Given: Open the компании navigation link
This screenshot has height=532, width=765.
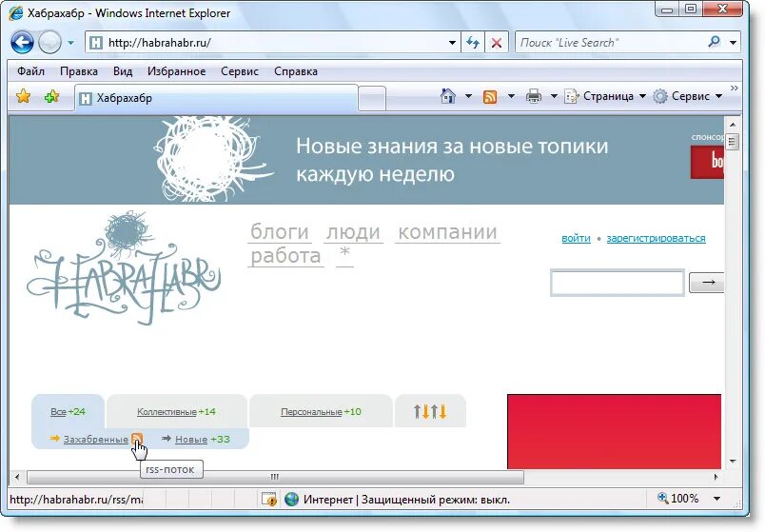Looking at the screenshot, I should 447,232.
